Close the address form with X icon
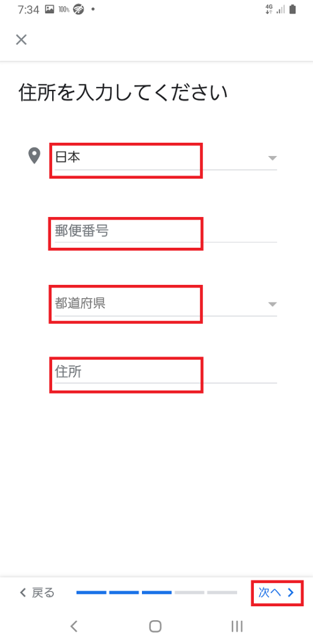313x644 pixels. tap(21, 40)
